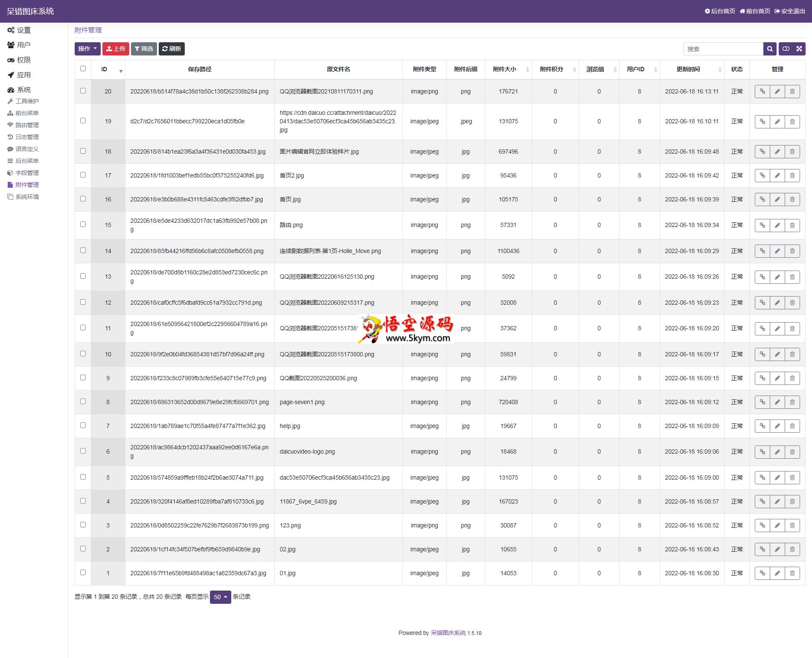Open 应用 section in sidebar
The width and height of the screenshot is (812, 658).
click(19, 75)
